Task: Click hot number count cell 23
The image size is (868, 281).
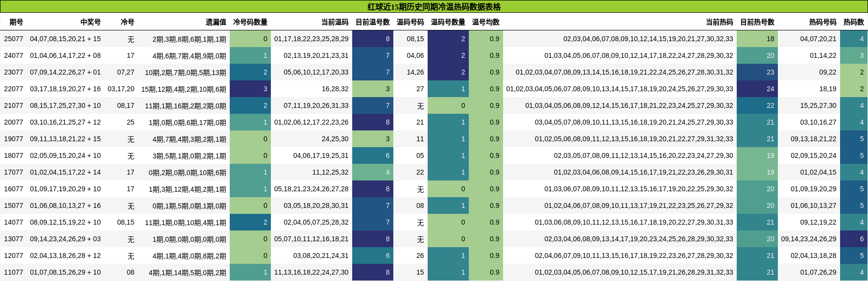Action: pos(757,72)
